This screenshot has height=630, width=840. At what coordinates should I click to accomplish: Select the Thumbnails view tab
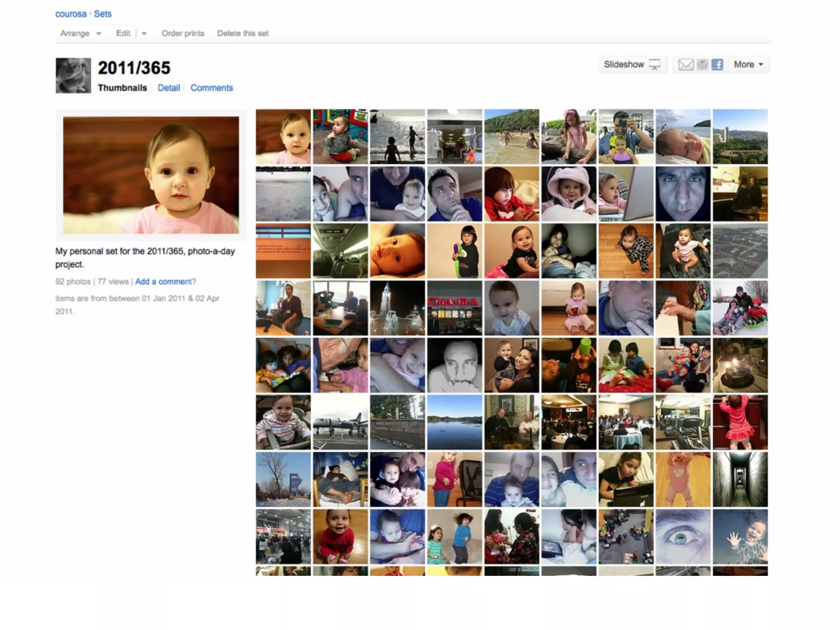[x=122, y=88]
